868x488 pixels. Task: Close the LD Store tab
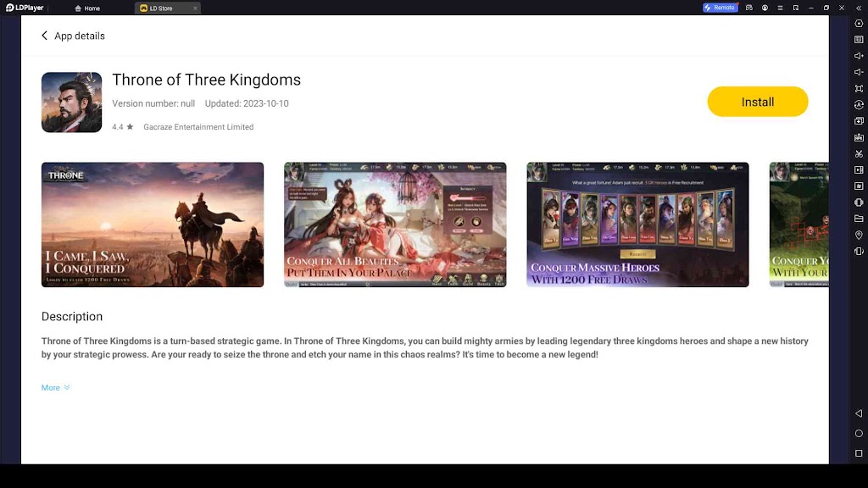tap(195, 8)
